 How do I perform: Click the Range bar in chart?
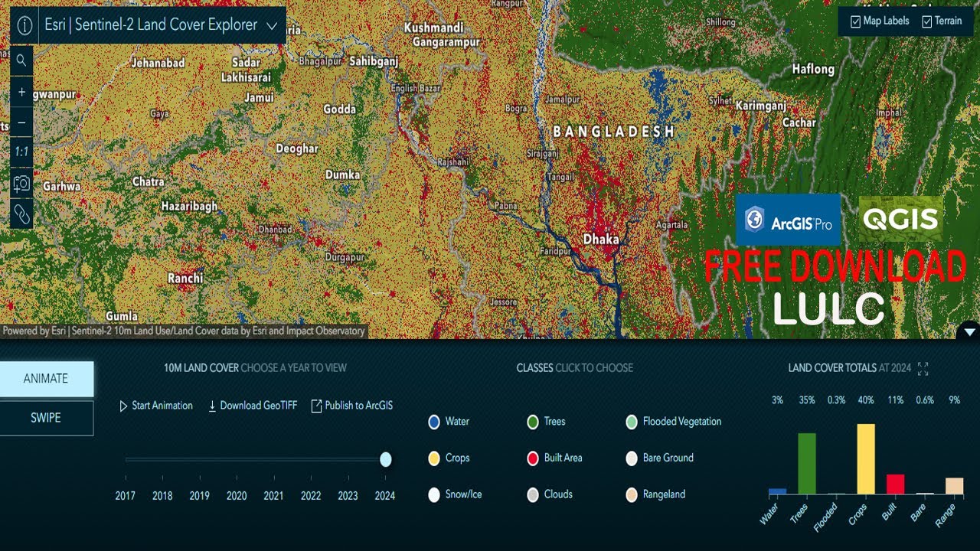[954, 486]
